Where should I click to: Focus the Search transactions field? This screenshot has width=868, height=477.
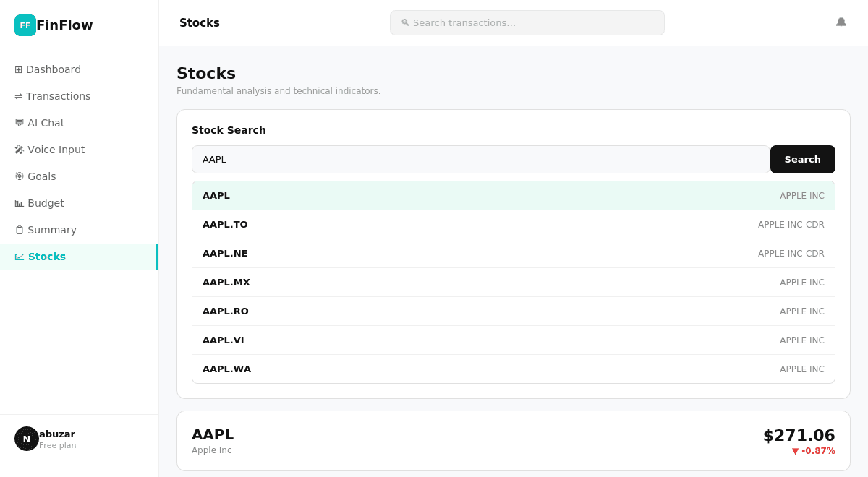tap(527, 22)
